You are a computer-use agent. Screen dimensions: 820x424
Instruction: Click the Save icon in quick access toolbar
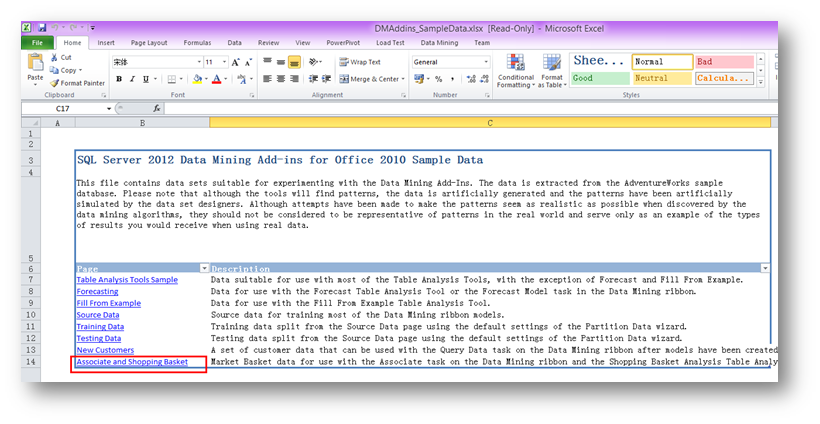pos(42,28)
